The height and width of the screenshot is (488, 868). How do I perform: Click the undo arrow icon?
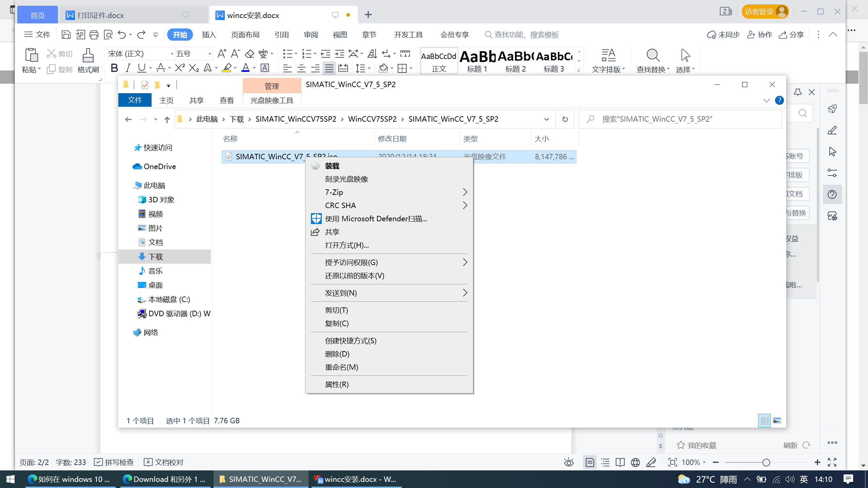(x=122, y=35)
